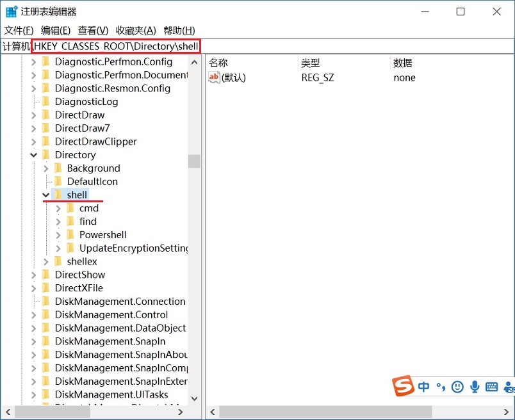Start voice input with the microphone icon
Screen dimensions: 515x420
475,387
